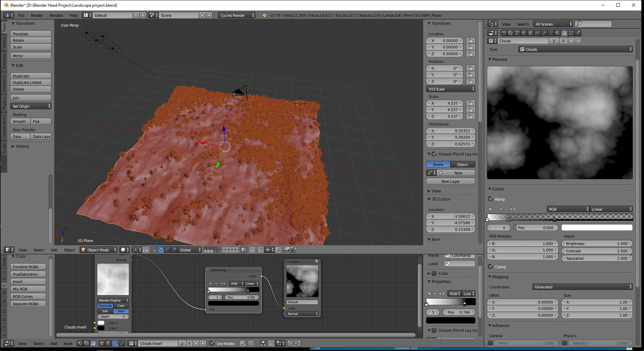Select the brush texture type icon in node header
Viewport: 644px width, 351px height.
tap(115, 343)
